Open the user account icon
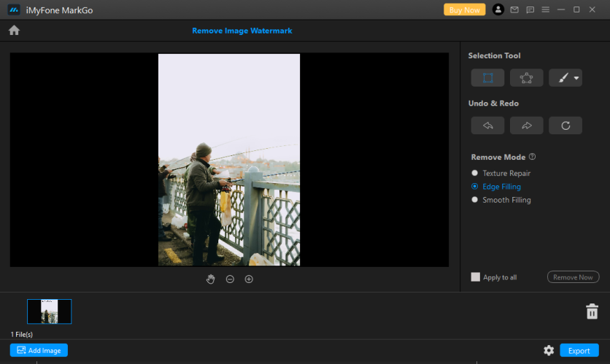The width and height of the screenshot is (610, 364). 498,9
